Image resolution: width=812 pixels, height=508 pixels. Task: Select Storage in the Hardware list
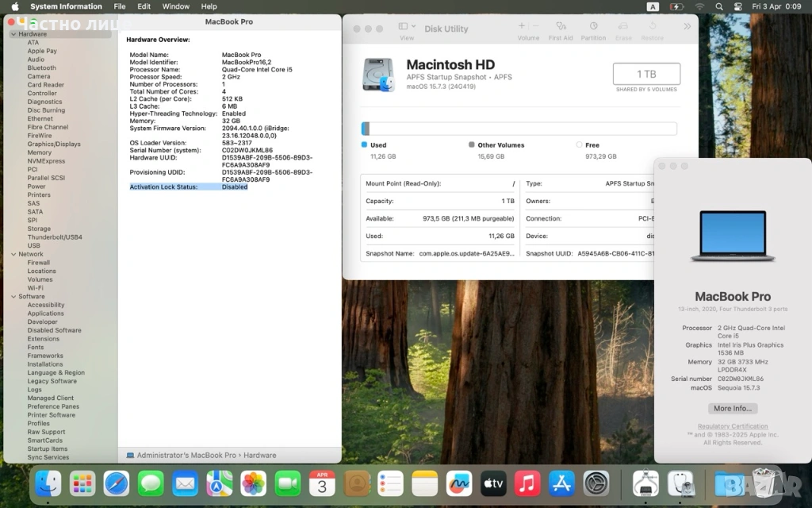(39, 229)
